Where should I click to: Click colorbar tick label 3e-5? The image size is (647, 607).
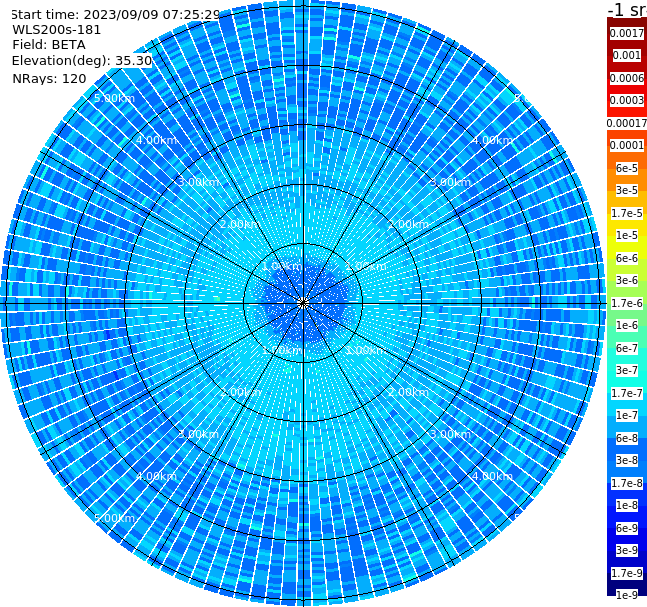point(627,190)
